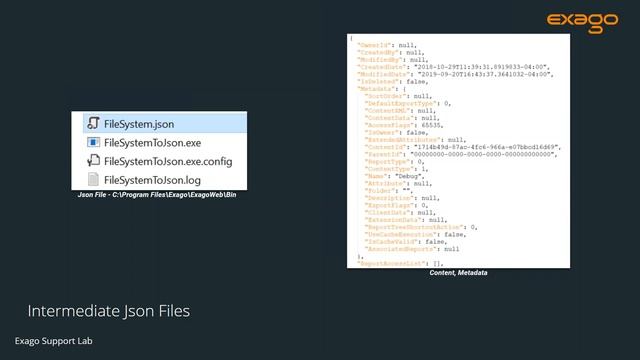Click the ModifiedDate line in the JSON
This screenshot has width=640, height=360.
pos(456,74)
